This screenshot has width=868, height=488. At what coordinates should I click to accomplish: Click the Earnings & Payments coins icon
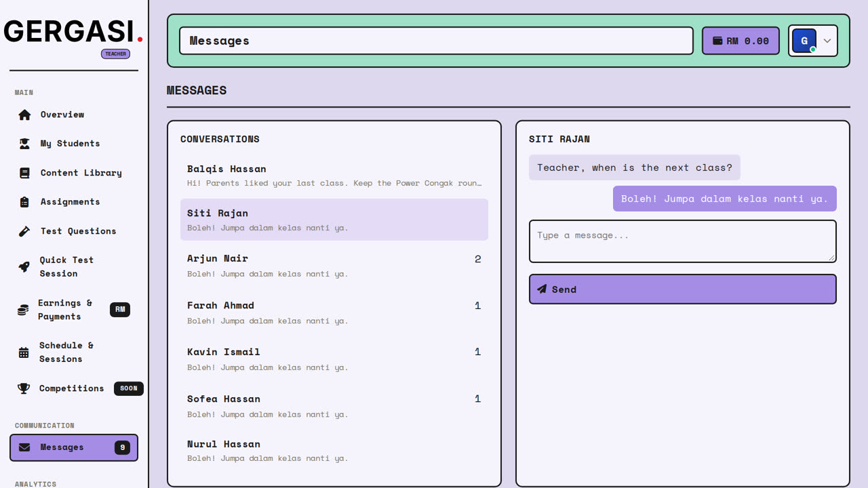click(23, 310)
